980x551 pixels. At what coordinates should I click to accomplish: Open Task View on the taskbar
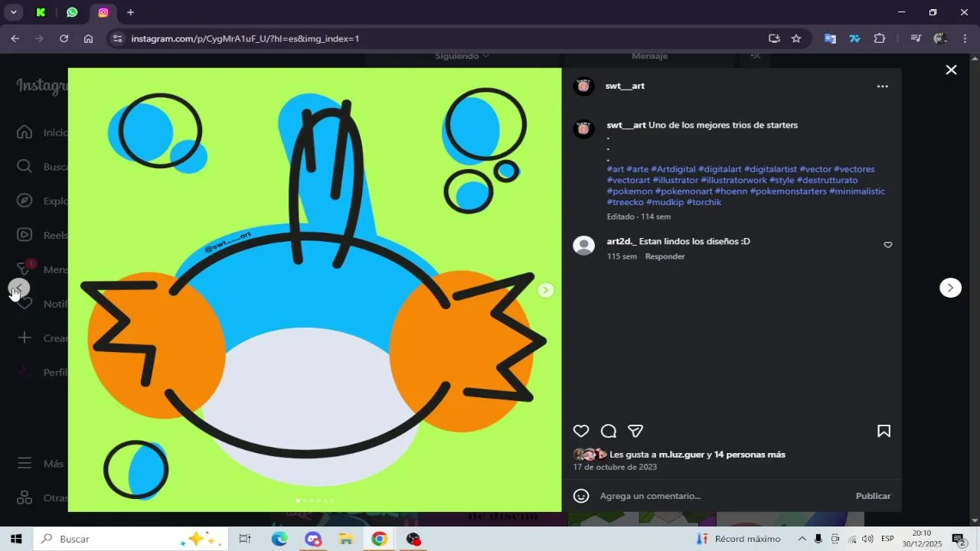pyautogui.click(x=245, y=539)
